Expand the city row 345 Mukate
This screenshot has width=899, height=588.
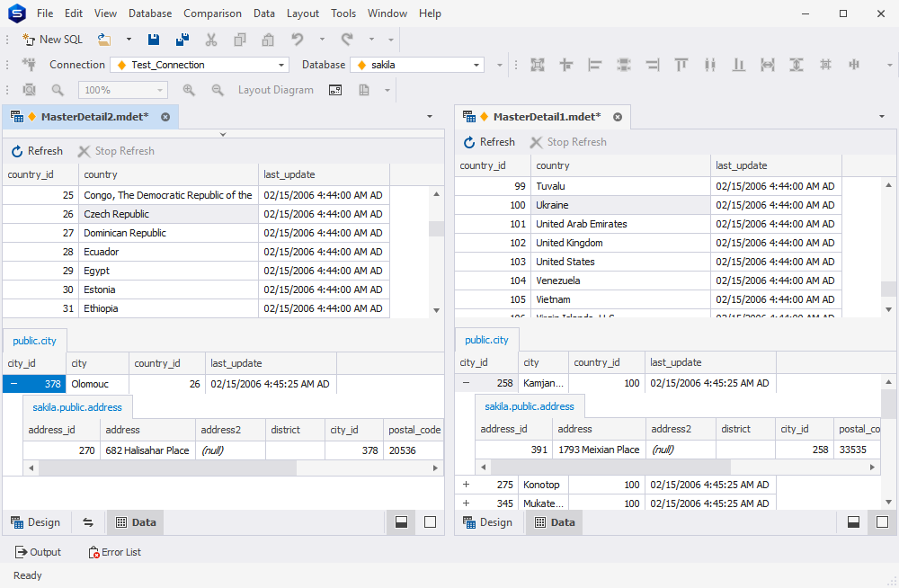466,503
